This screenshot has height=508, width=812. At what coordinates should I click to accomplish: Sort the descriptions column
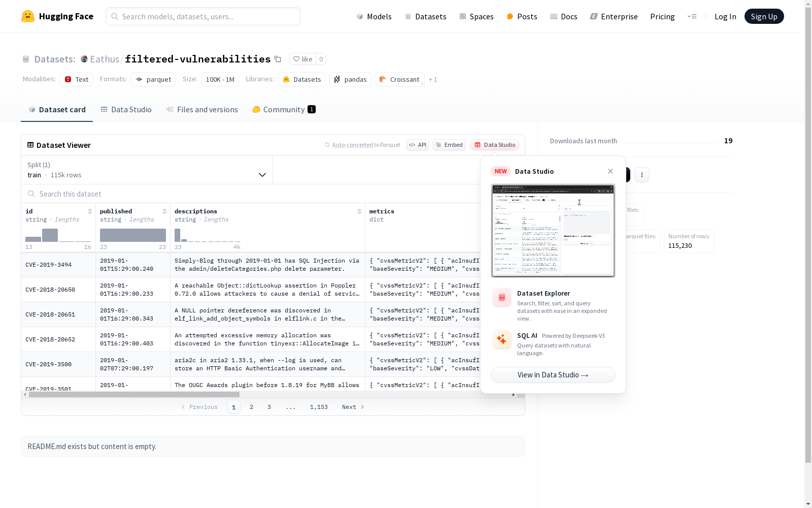[x=359, y=211]
